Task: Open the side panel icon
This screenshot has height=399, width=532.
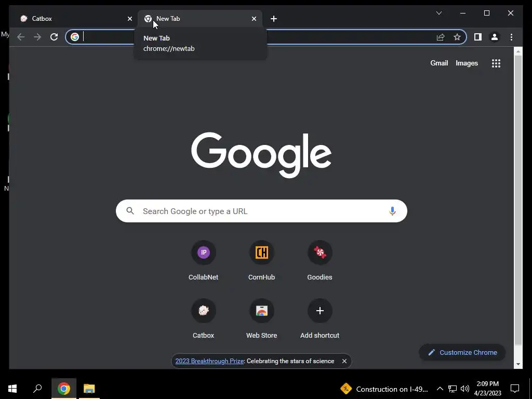Action: [478, 37]
